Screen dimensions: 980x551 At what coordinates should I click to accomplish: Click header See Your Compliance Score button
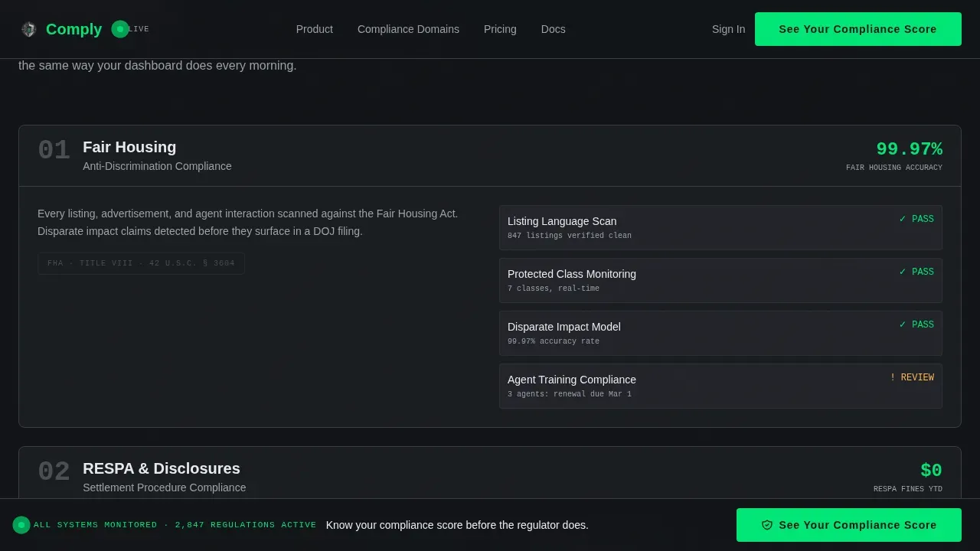click(857, 29)
